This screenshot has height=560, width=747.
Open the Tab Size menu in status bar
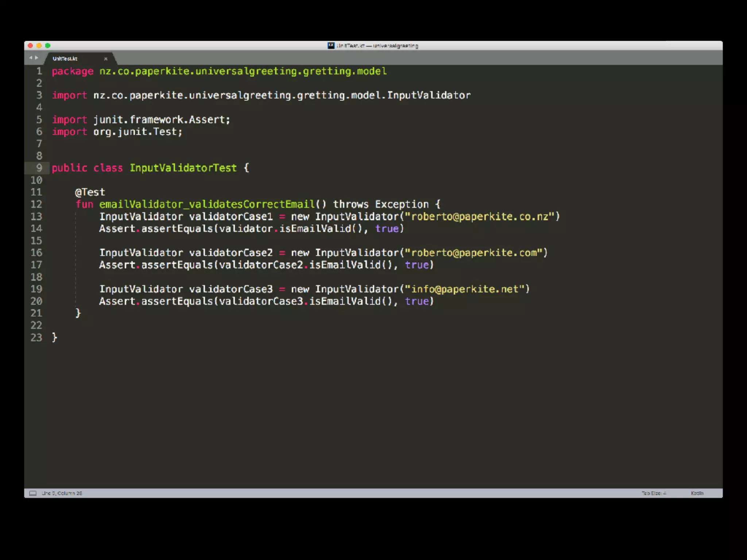pyautogui.click(x=654, y=493)
